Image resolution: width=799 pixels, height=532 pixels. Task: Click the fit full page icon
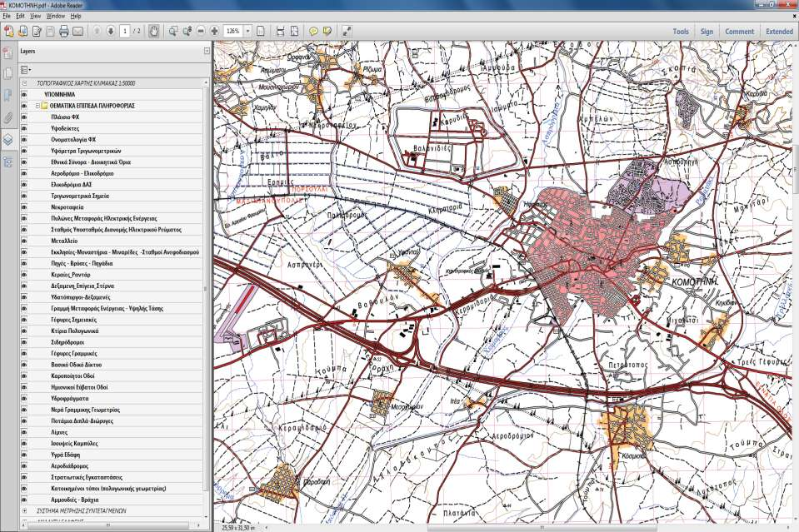294,32
